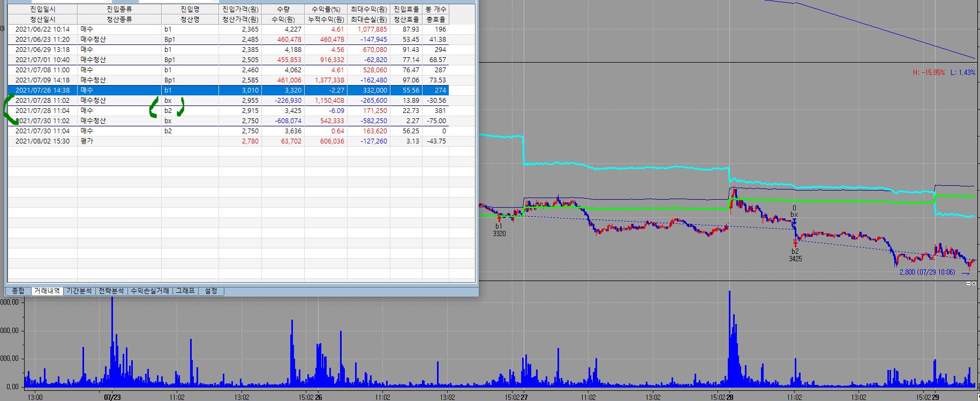Maximize the price chart pane

(x=974, y=65)
